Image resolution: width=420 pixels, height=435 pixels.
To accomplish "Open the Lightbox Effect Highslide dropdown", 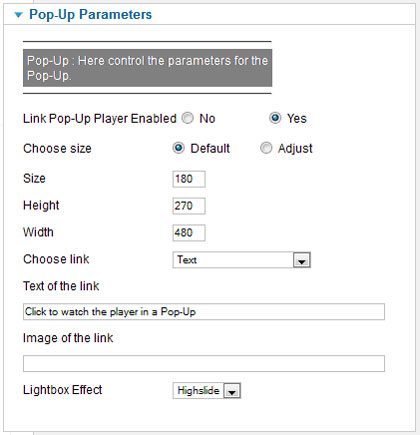I will point(207,390).
